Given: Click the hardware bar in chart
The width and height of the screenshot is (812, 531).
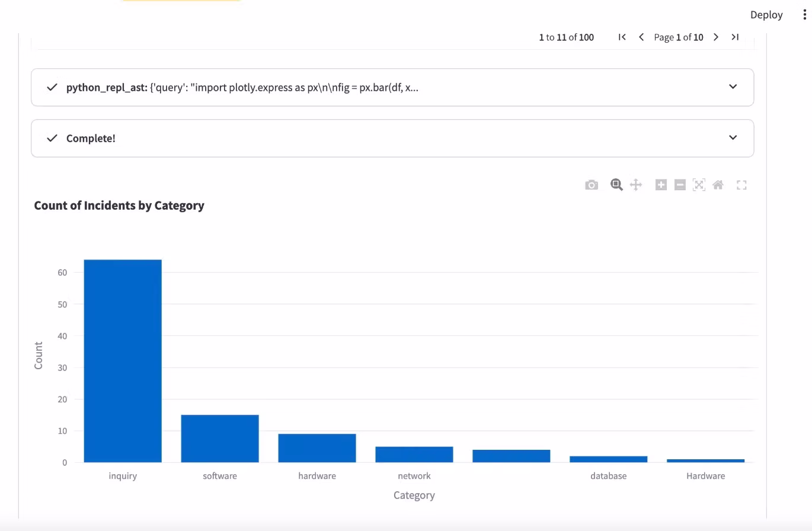Looking at the screenshot, I should tap(317, 448).
